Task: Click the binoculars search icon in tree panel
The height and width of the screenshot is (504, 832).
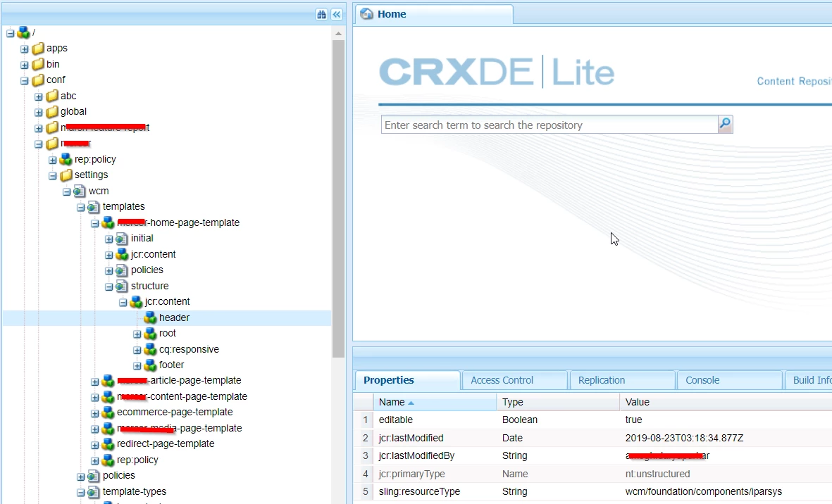Action: tap(321, 14)
